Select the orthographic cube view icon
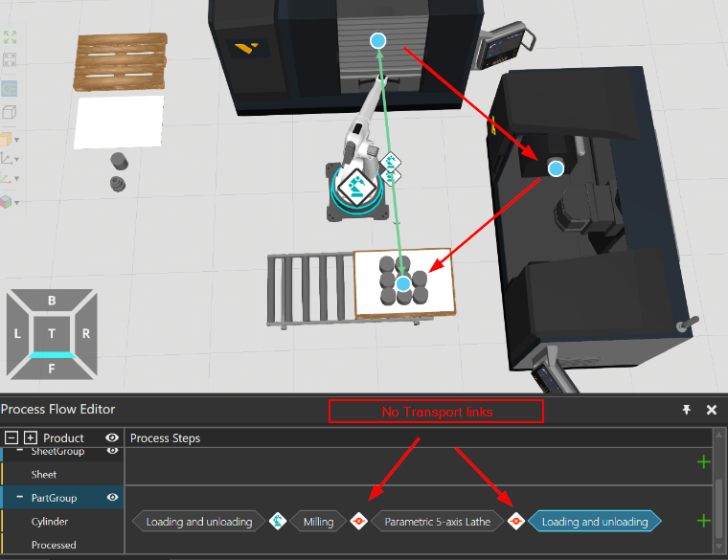Screen dimensions: 728x560 pyautogui.click(x=10, y=112)
